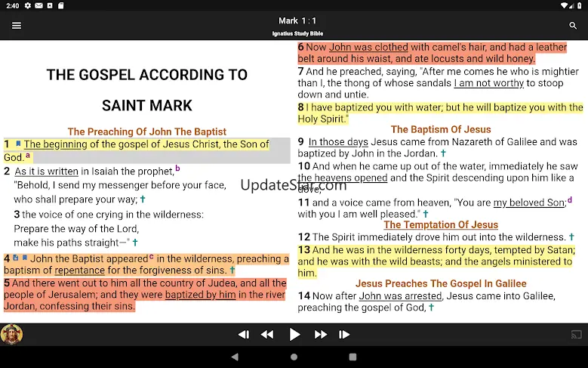This screenshot has height=368, width=588.
Task: Open footnote 'd' after 'my beloved Son;'
Action: point(570,199)
